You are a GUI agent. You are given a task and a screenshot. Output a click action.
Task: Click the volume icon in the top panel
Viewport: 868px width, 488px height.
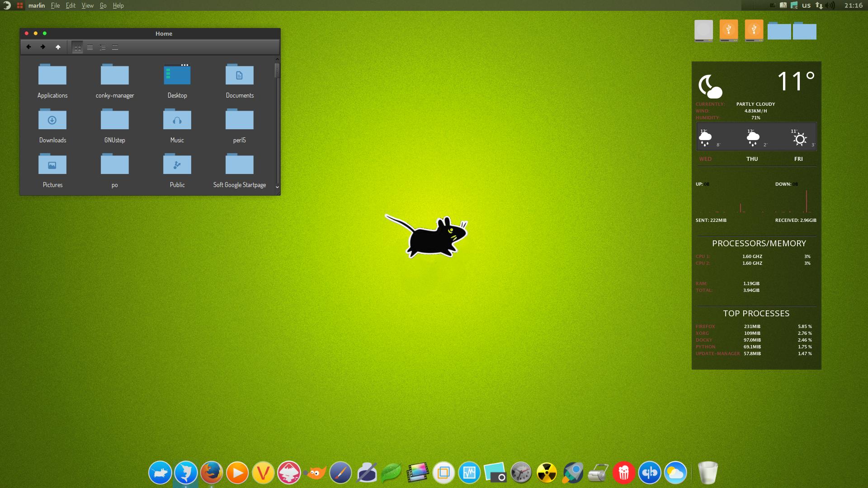830,5
